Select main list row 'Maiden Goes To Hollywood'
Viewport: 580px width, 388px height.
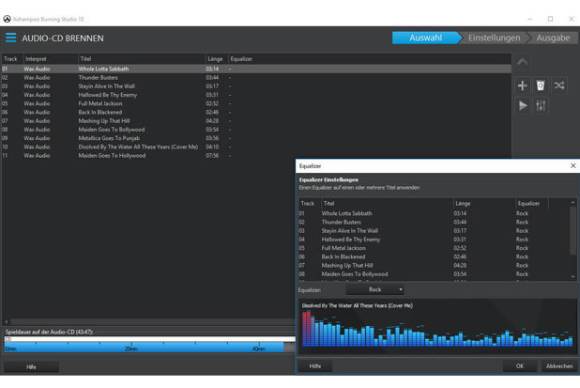[257, 156]
